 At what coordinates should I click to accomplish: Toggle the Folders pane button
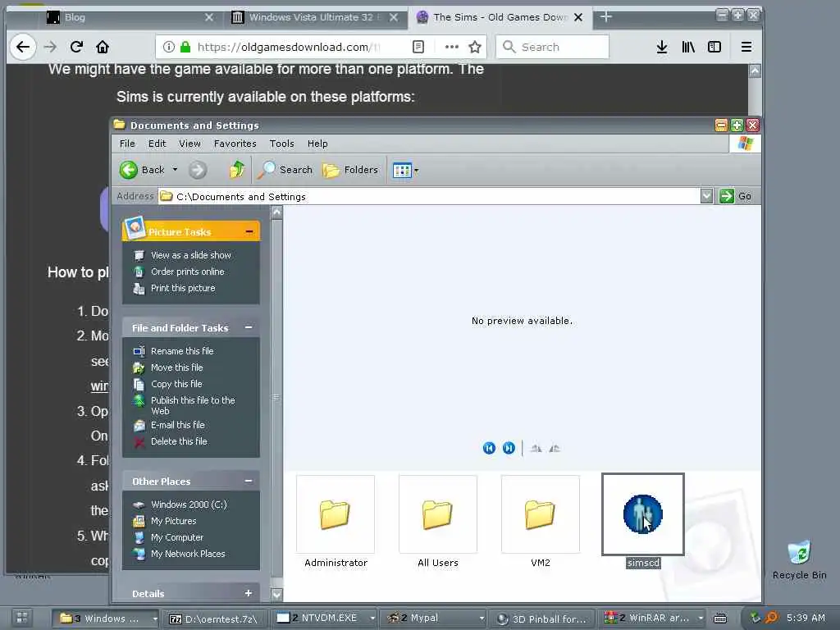point(350,170)
